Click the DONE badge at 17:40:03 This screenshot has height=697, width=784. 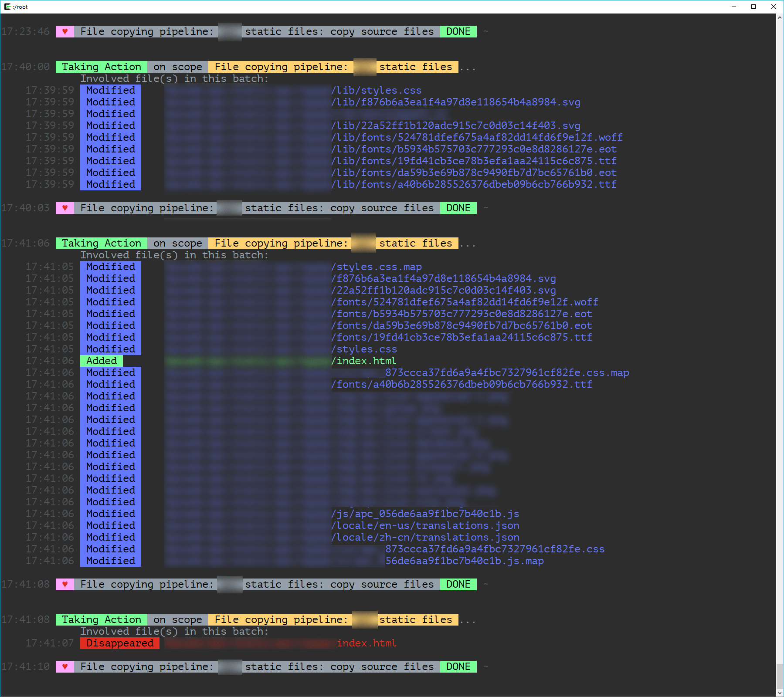pyautogui.click(x=458, y=208)
